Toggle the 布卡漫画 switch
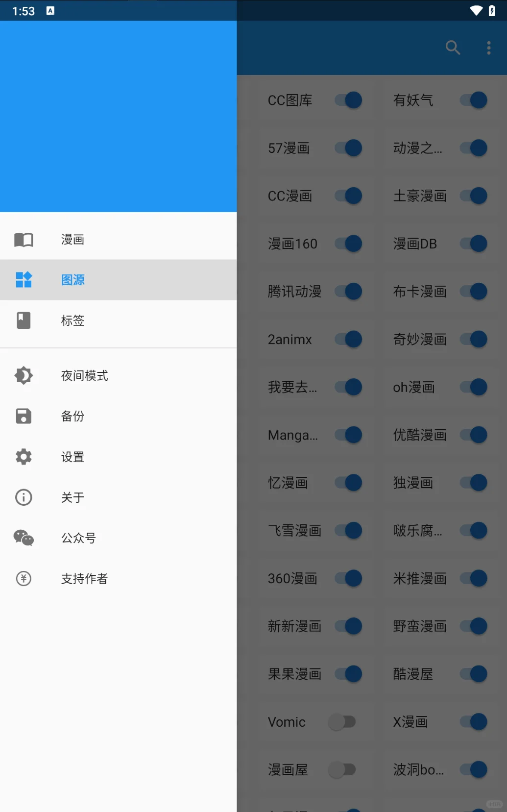 [474, 292]
